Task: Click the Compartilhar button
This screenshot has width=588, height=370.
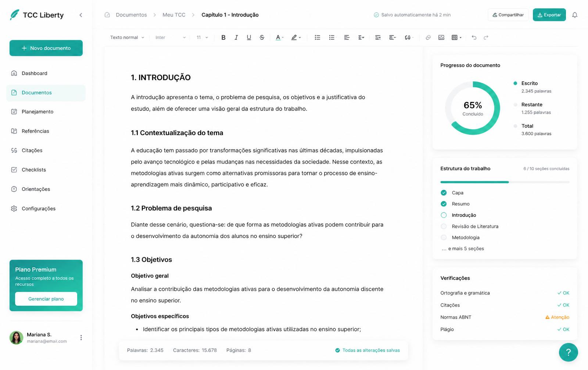Action: pos(508,15)
